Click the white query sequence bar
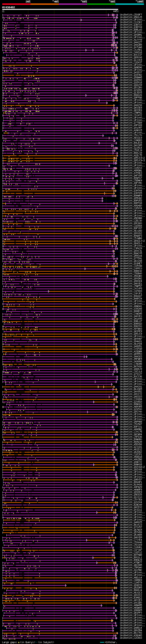The width and height of the screenshot is (146, 644). [60, 10]
